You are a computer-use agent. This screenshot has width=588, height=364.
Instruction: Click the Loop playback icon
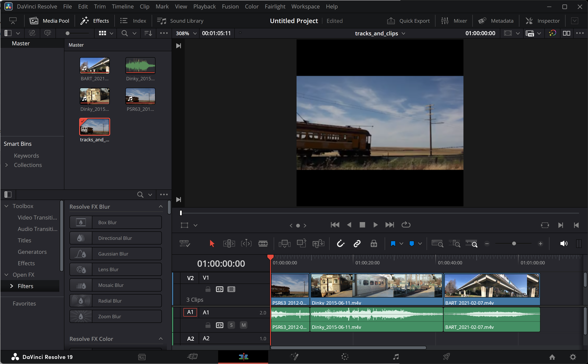click(x=406, y=225)
